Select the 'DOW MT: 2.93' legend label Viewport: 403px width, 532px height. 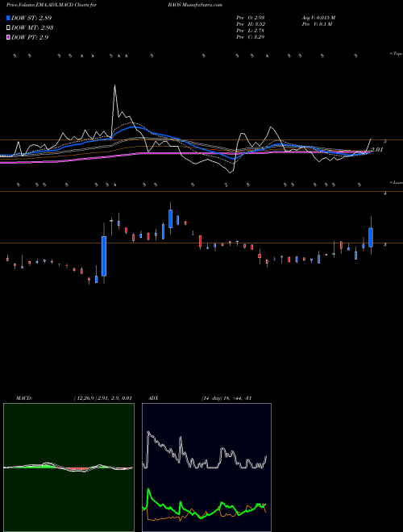pyautogui.click(x=32, y=27)
